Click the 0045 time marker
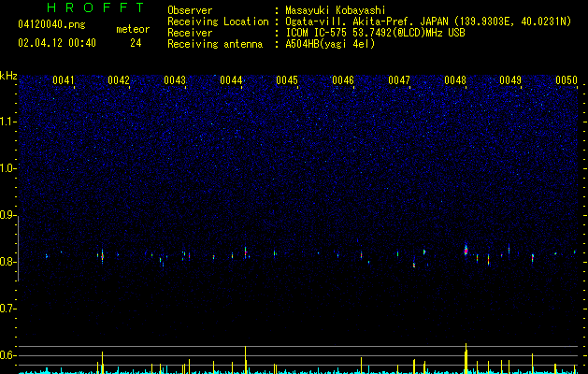Screen dimensions: 588x374 (287, 80)
